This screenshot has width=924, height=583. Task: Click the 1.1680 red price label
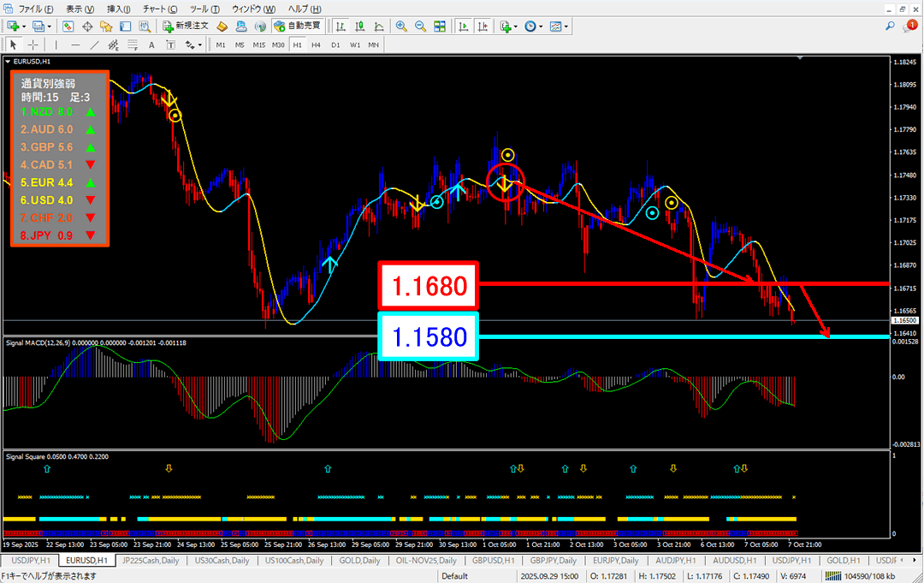429,285
